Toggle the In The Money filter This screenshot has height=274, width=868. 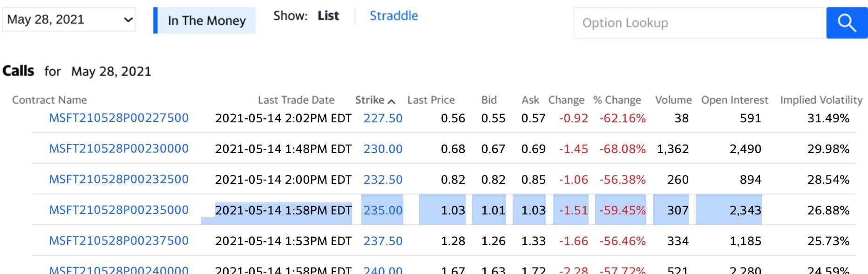point(206,20)
